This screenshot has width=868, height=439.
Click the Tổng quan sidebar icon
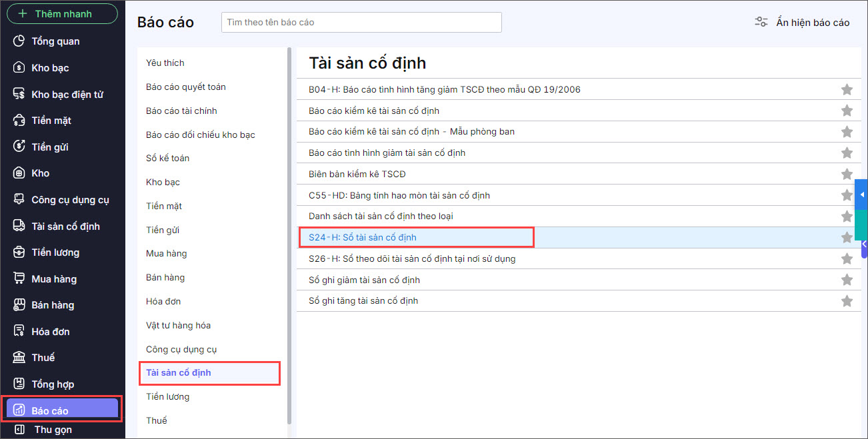[x=20, y=41]
